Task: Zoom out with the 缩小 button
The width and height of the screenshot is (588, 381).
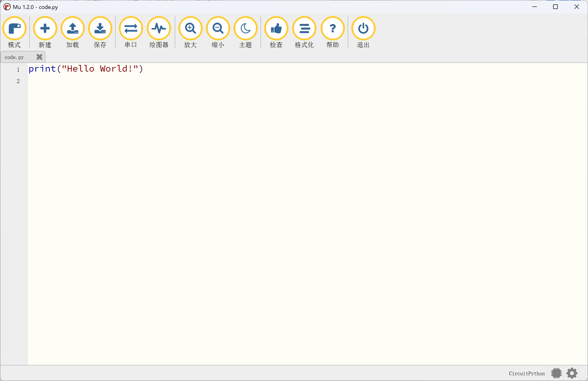Action: (x=218, y=28)
